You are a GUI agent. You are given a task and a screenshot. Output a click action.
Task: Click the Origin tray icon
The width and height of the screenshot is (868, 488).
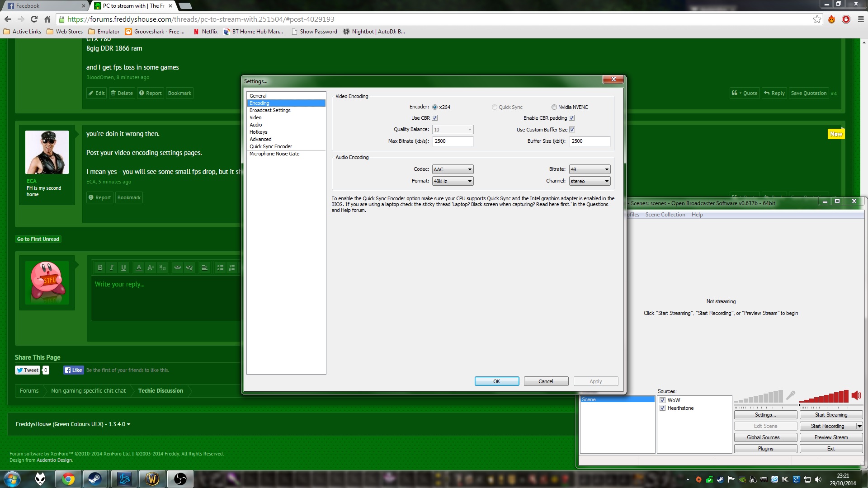pyautogui.click(x=698, y=479)
